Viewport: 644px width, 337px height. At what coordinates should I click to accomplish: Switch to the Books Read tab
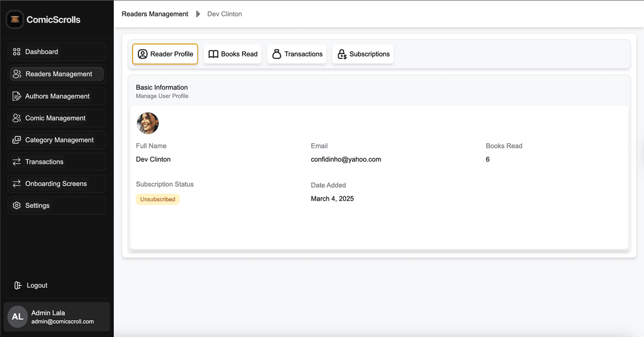tap(232, 54)
